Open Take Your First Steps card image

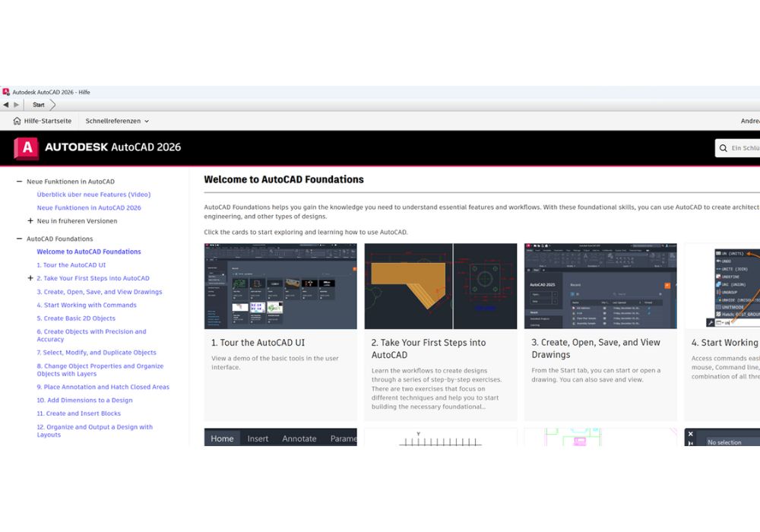440,286
